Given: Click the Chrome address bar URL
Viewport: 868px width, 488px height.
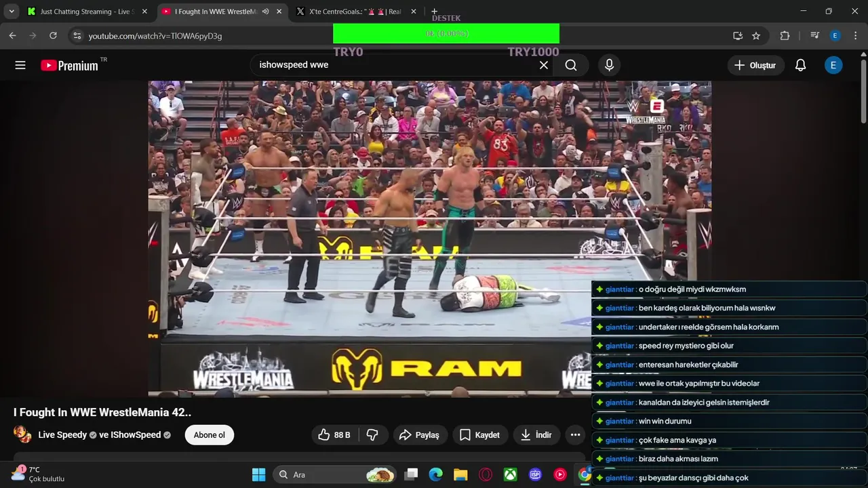Looking at the screenshot, I should pos(155,36).
